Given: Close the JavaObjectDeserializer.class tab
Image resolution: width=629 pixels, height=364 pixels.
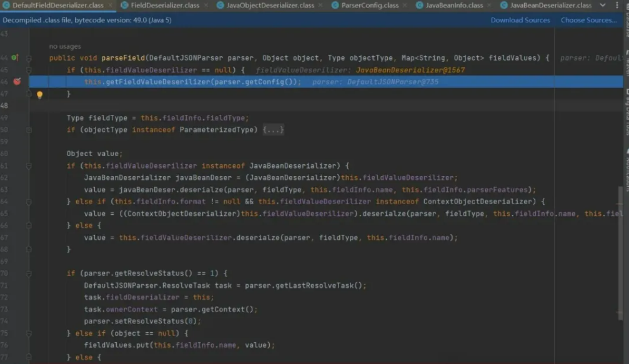Looking at the screenshot, I should [320, 5].
